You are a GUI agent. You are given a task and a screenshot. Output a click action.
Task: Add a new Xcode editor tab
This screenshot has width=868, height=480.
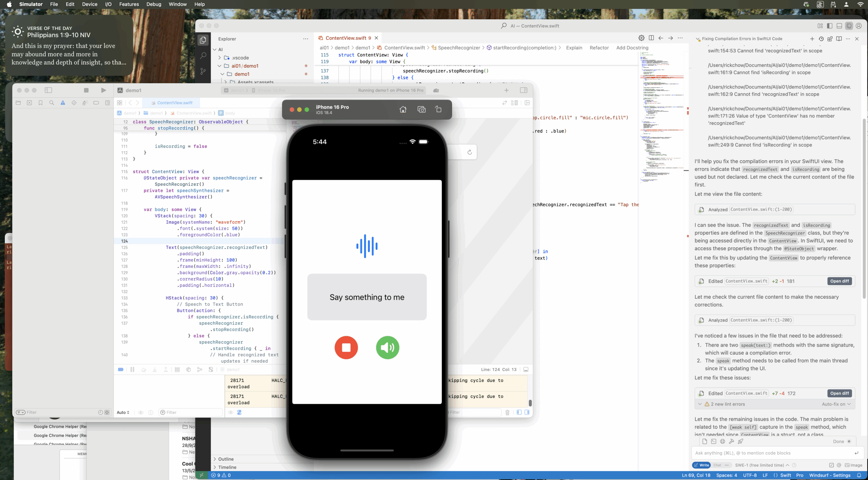pyautogui.click(x=507, y=90)
